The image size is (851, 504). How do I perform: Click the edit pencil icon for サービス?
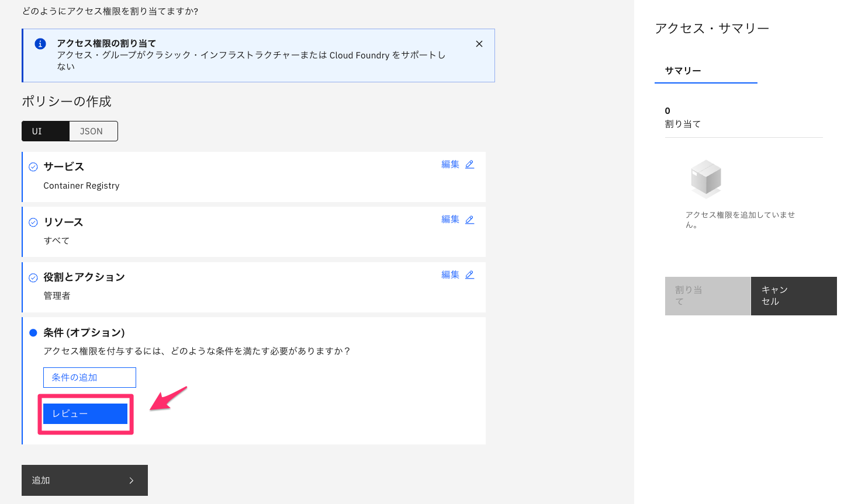click(471, 164)
